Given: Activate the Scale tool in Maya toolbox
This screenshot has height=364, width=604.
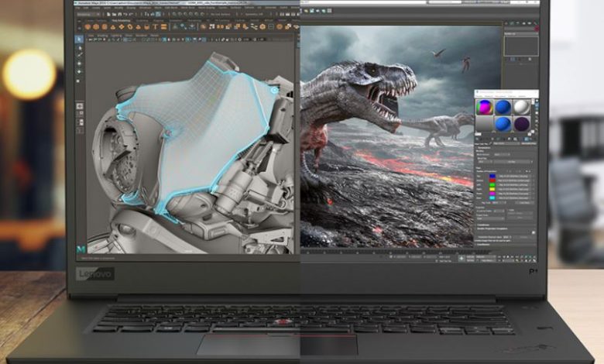Looking at the screenshot, I should [x=78, y=81].
